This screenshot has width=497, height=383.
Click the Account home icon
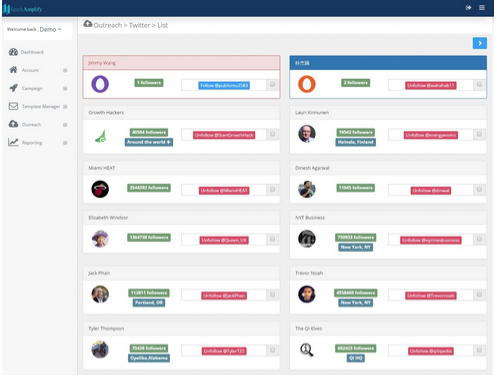tap(13, 70)
